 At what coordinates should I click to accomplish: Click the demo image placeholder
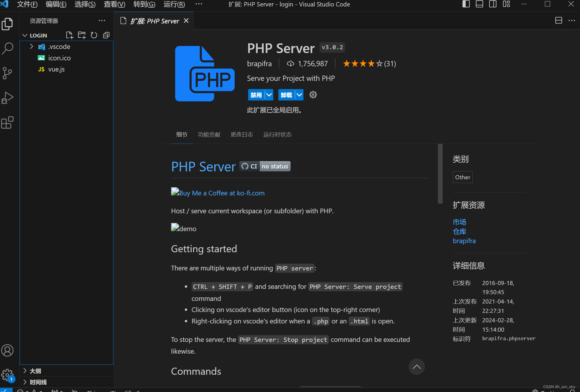click(x=184, y=228)
